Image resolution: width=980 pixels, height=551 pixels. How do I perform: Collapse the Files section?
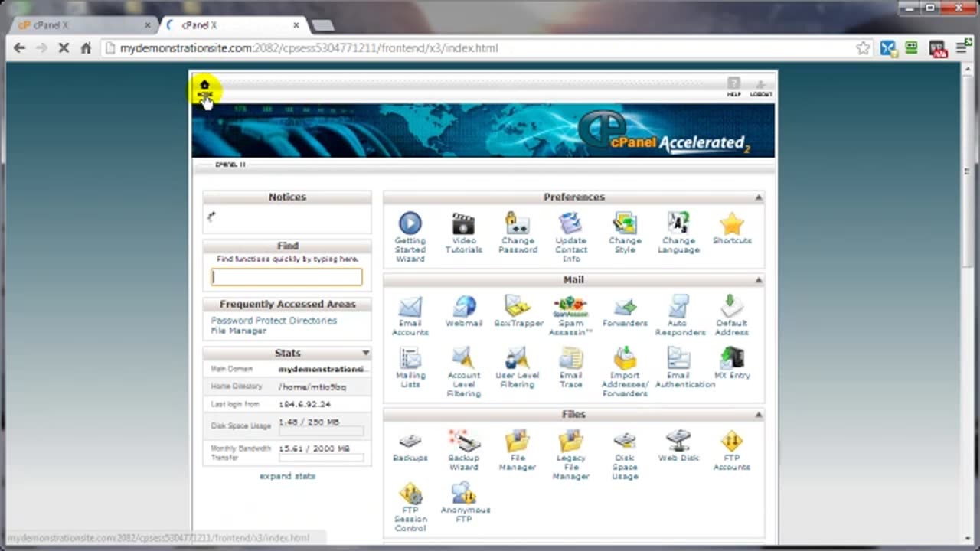(x=759, y=415)
